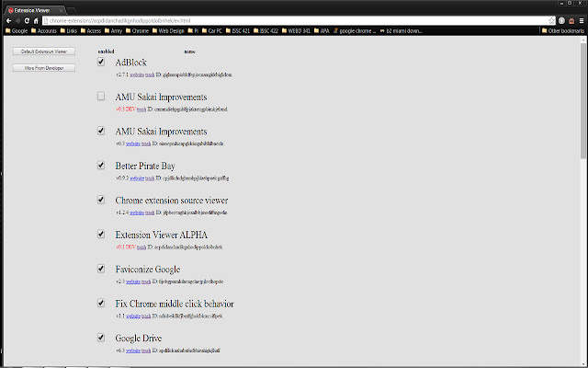This screenshot has height=368, width=588.
Task: Open the AdBlock website link
Action: [x=137, y=75]
